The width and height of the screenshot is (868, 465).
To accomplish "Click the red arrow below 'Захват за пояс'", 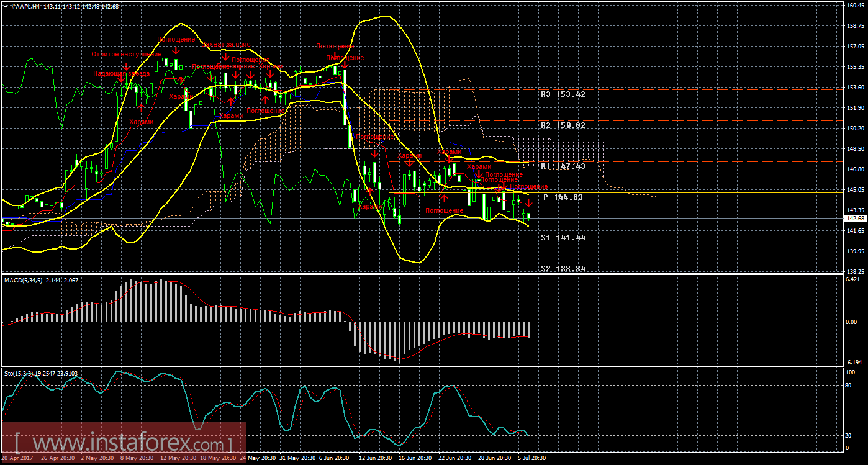I will click(225, 57).
